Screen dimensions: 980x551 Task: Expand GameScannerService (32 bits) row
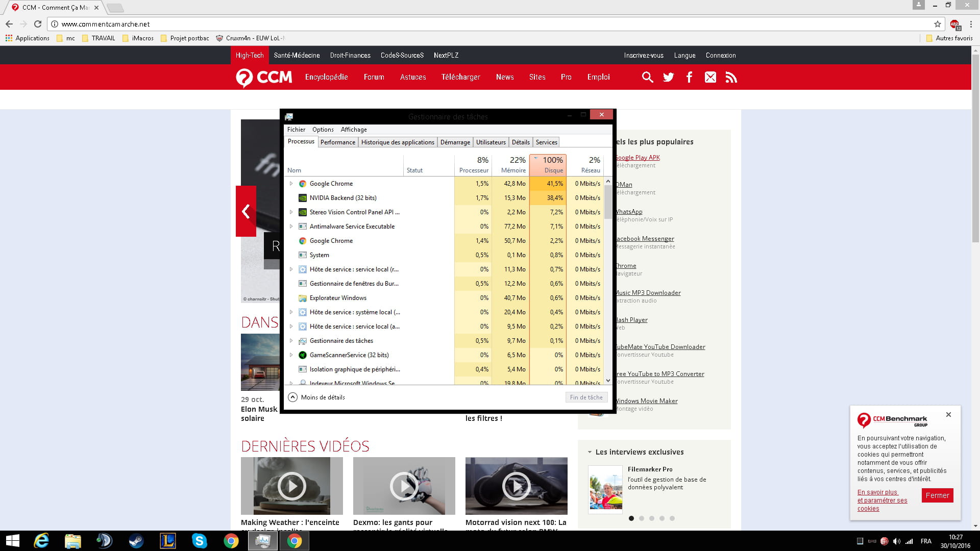click(291, 355)
